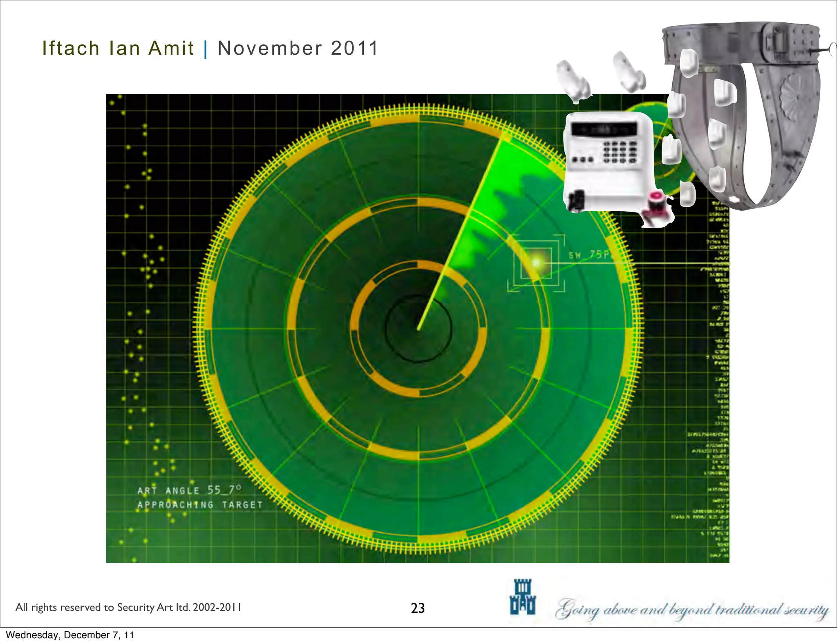Click the radar center circle

pos(418,329)
